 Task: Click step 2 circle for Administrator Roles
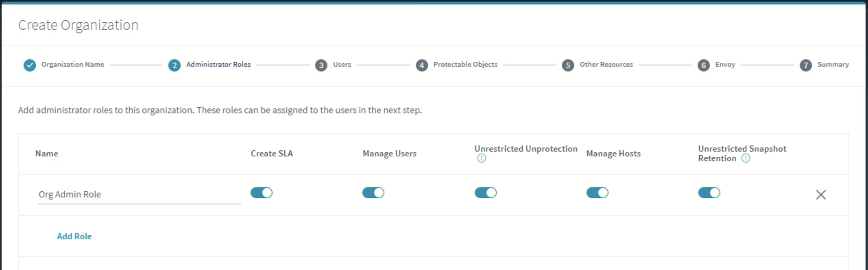(x=174, y=65)
